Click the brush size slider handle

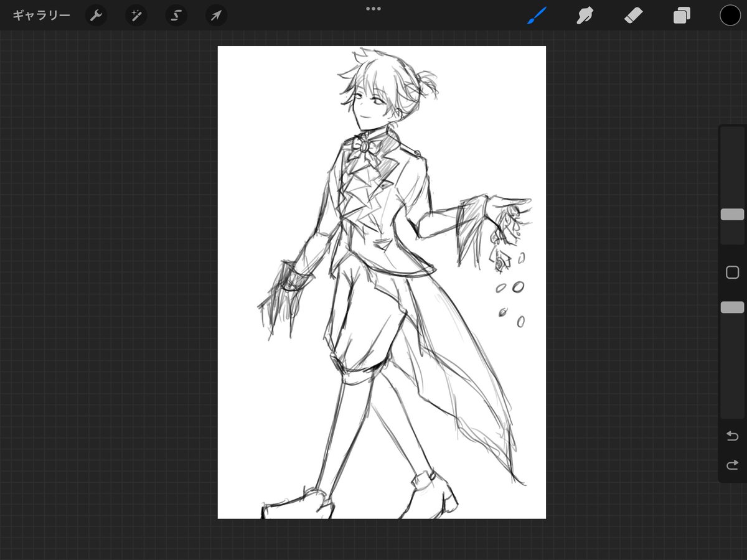pyautogui.click(x=732, y=214)
